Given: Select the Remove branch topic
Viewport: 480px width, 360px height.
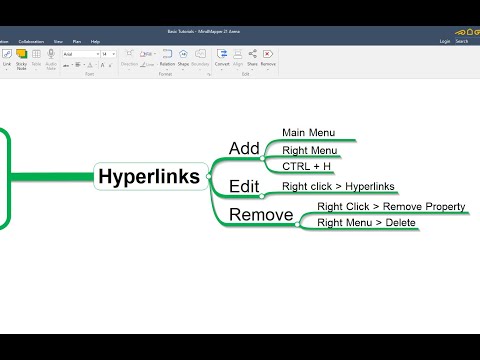Looking at the screenshot, I should [261, 215].
